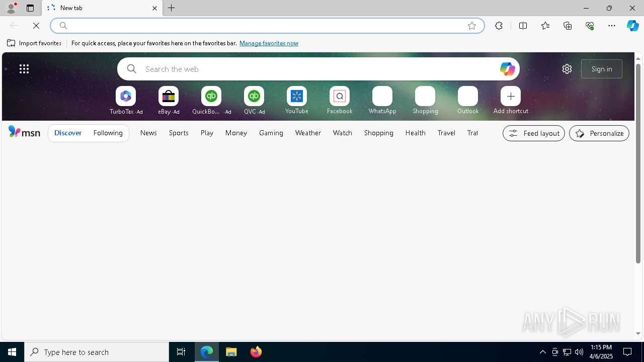Open the Extensions puzzle icon

[499, 26]
